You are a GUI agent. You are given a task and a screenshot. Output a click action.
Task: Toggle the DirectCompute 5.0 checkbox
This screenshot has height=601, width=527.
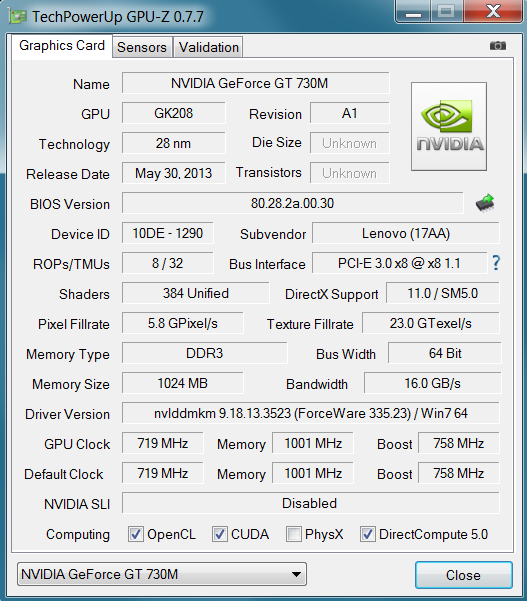click(x=367, y=534)
